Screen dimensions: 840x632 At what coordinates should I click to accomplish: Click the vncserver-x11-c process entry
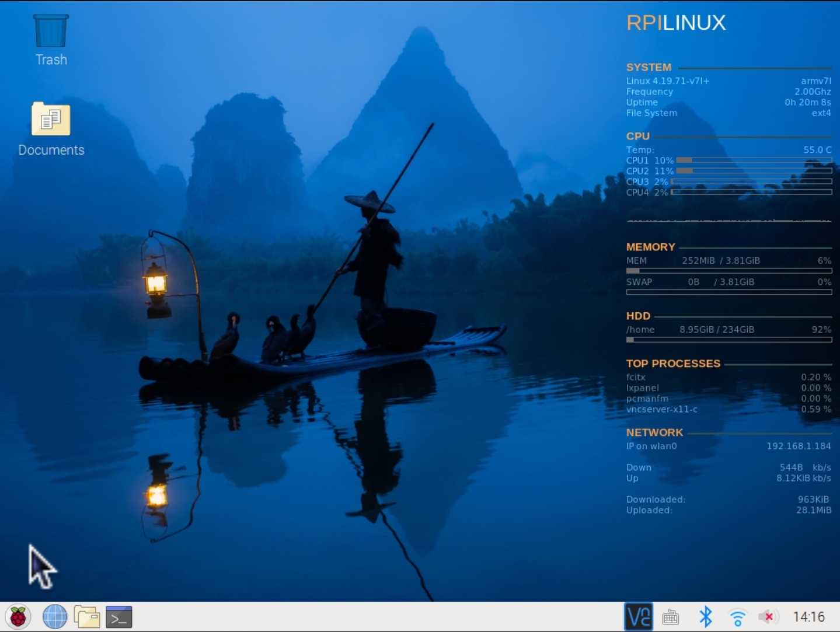tap(661, 409)
